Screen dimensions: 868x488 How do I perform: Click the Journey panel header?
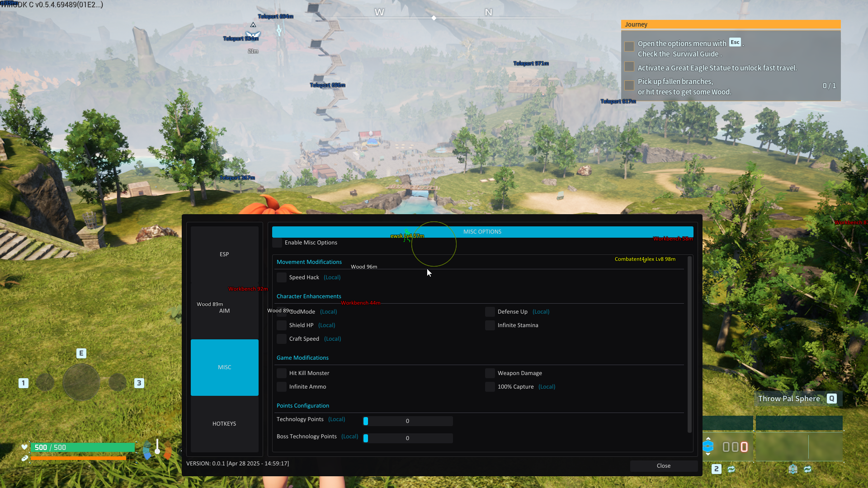tap(731, 24)
